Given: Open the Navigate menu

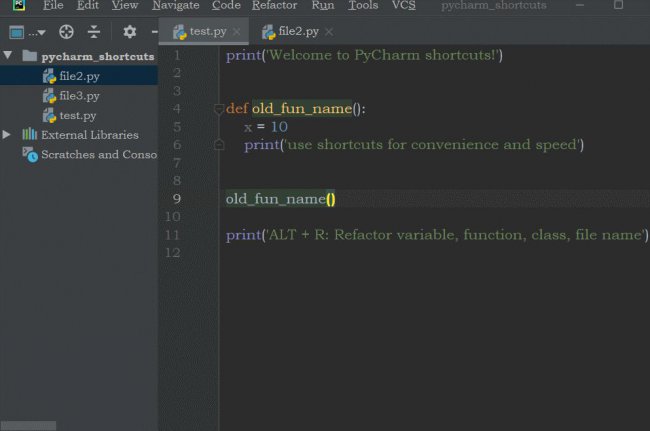Looking at the screenshot, I should click(x=175, y=5).
